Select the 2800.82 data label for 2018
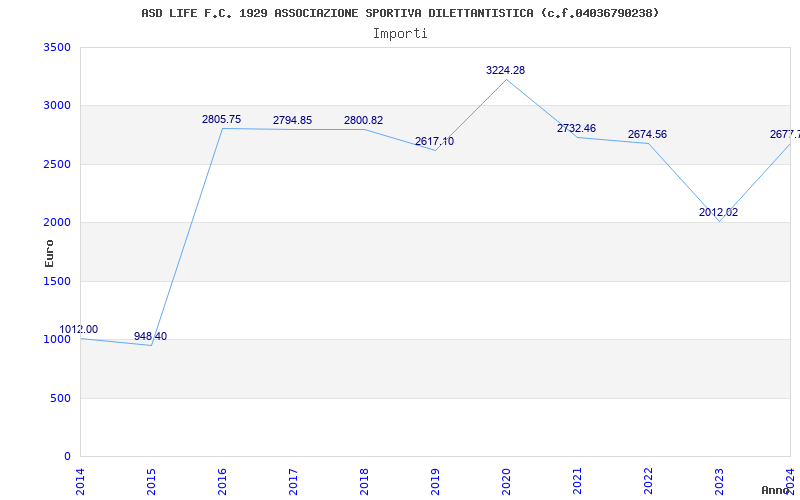The height and width of the screenshot is (500, 800). tap(363, 120)
